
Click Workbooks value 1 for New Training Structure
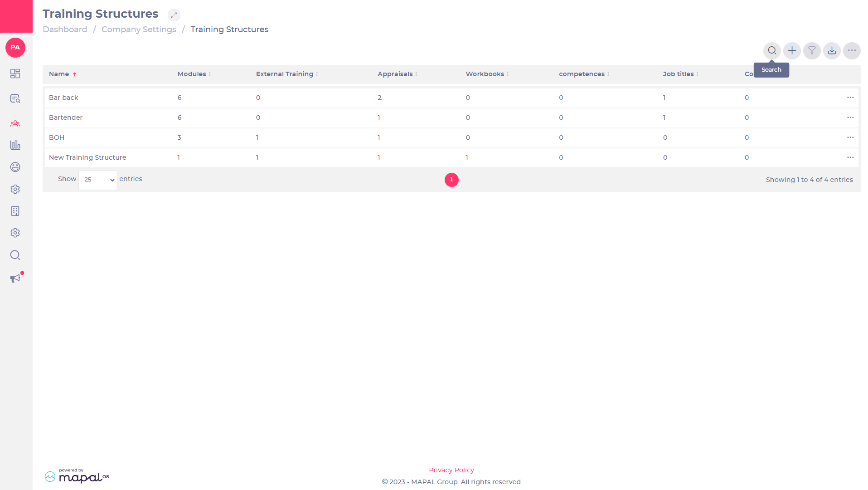(x=467, y=157)
